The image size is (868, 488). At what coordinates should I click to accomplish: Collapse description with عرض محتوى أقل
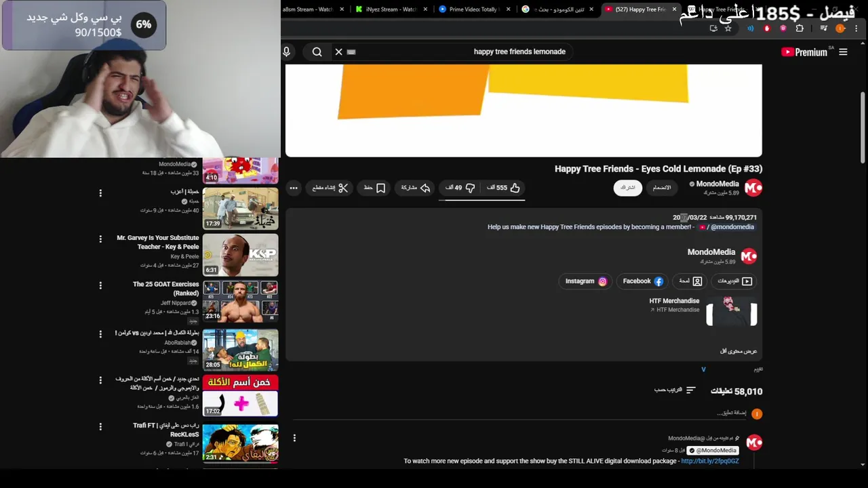point(738,351)
